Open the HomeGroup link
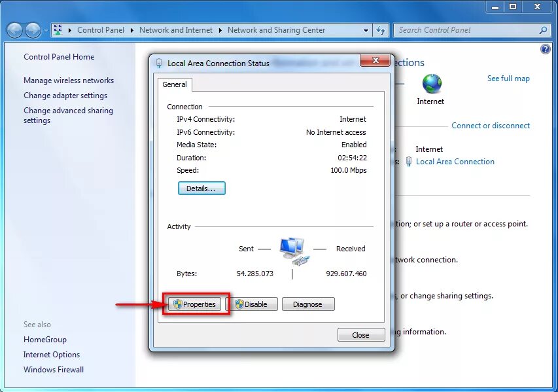 click(45, 340)
